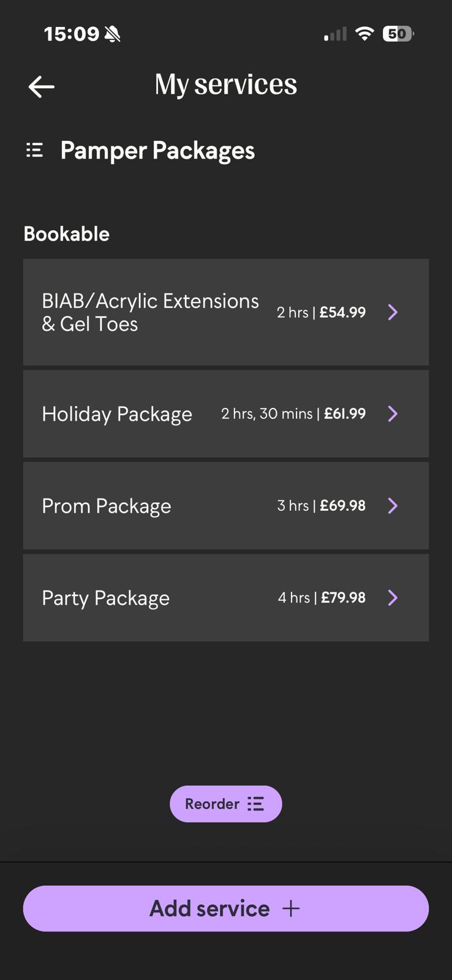Tap the back arrow icon
Image resolution: width=452 pixels, height=980 pixels.
click(x=42, y=86)
